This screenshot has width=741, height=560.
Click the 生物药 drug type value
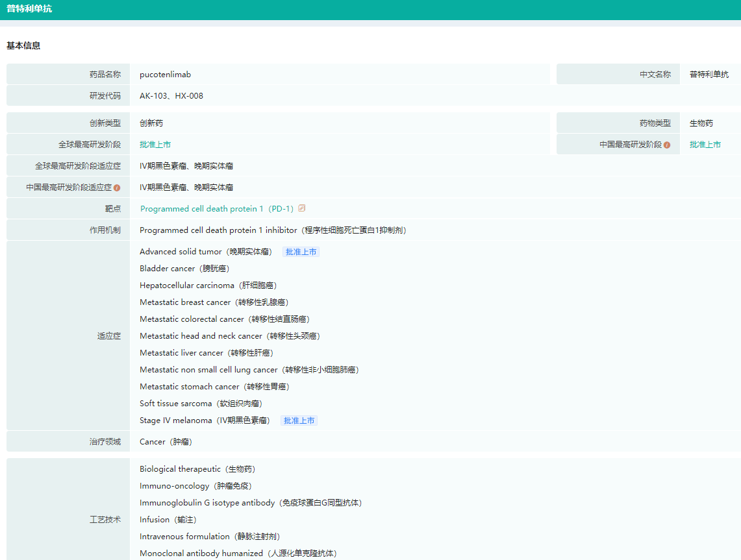click(x=701, y=123)
